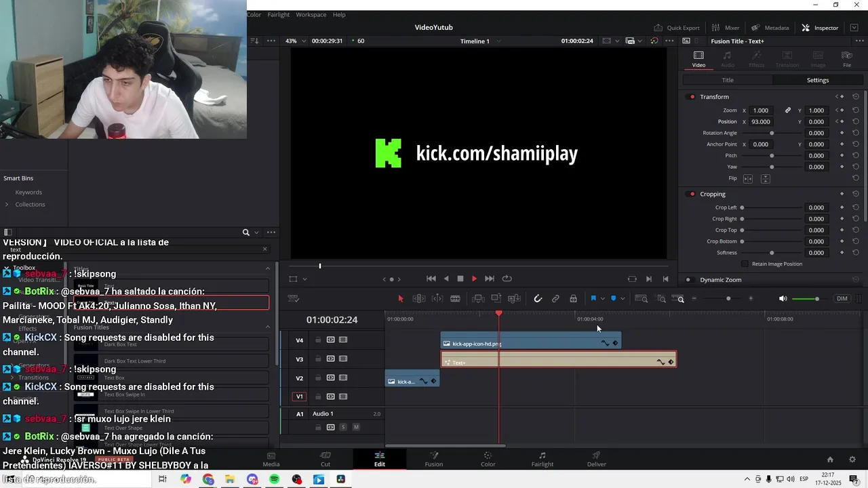Open the Edit page tab
Screen dimensions: 868x488
(x=380, y=459)
